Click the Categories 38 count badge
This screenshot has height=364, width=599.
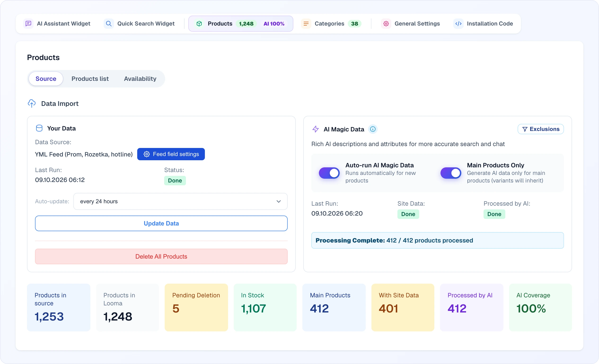[354, 24]
